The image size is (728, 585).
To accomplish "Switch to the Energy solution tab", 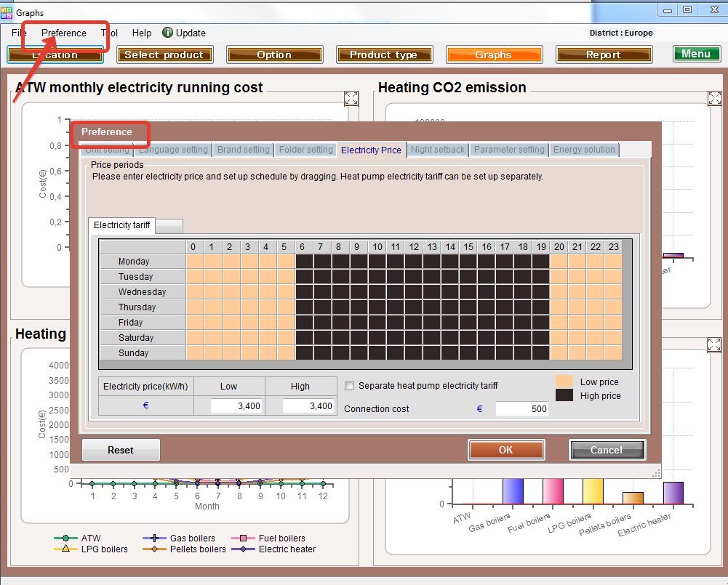I will click(584, 150).
